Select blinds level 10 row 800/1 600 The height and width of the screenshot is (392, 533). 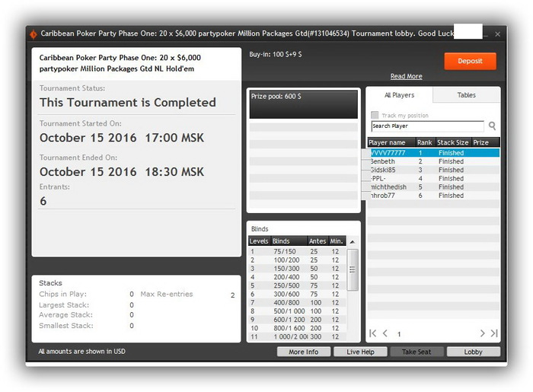click(x=298, y=328)
